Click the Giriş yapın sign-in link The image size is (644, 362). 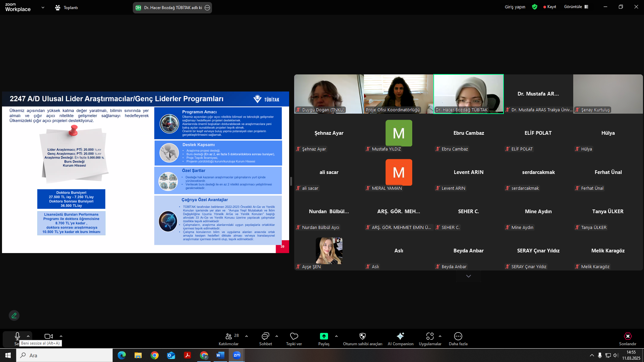515,7
